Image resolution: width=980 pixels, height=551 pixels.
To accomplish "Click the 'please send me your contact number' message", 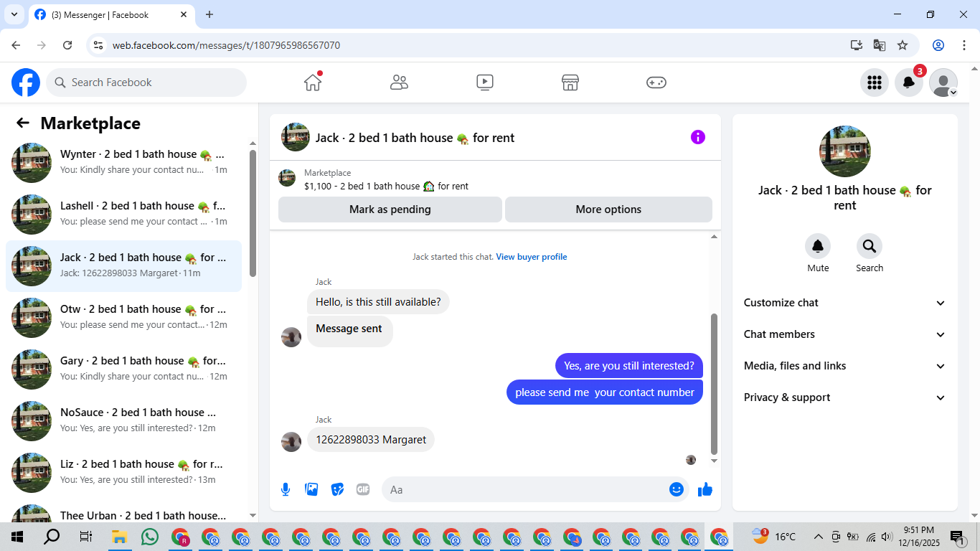I will (605, 392).
